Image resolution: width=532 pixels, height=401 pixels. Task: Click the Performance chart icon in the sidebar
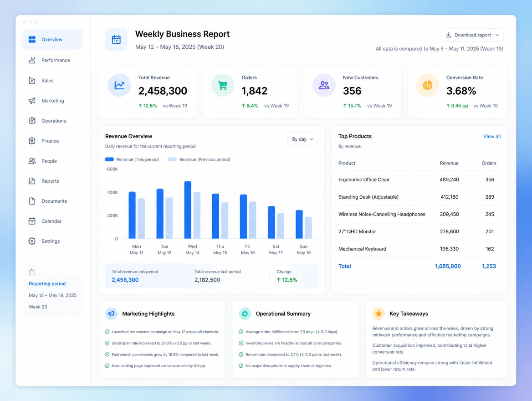pyautogui.click(x=32, y=60)
